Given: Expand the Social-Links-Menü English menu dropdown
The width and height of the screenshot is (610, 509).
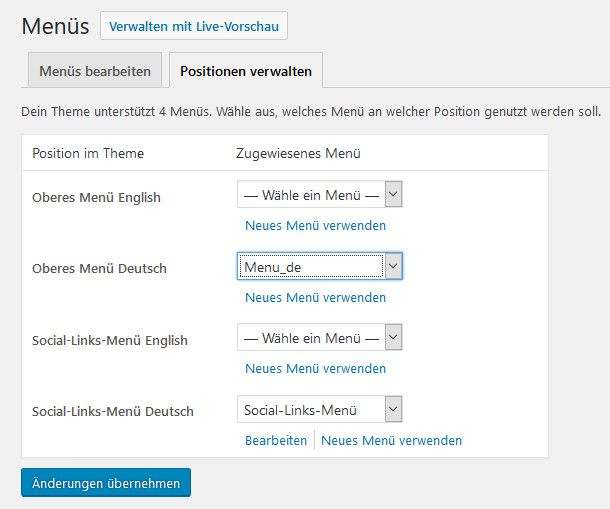Looking at the screenshot, I should (x=319, y=337).
